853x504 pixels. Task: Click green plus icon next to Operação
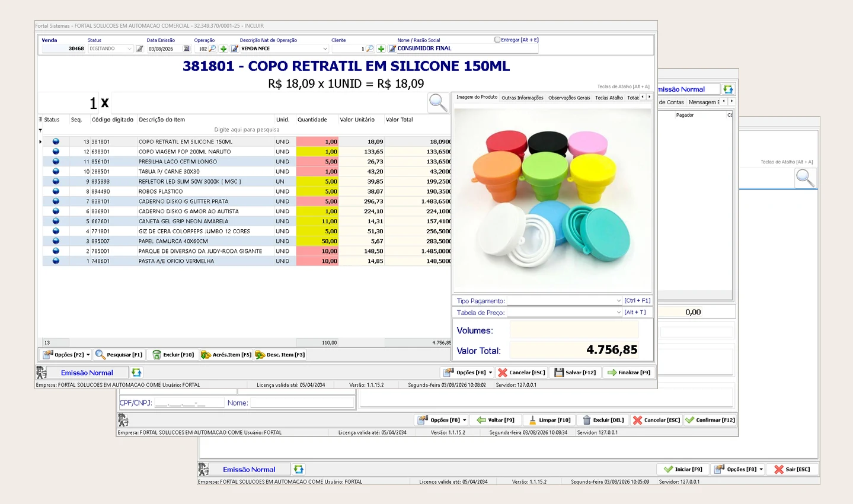click(x=223, y=49)
